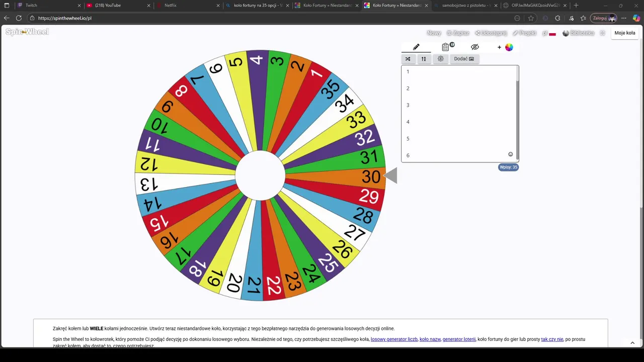The width and height of the screenshot is (644, 362).
Task: Click the gray pointer arrow beside wheel
Action: [391, 175]
